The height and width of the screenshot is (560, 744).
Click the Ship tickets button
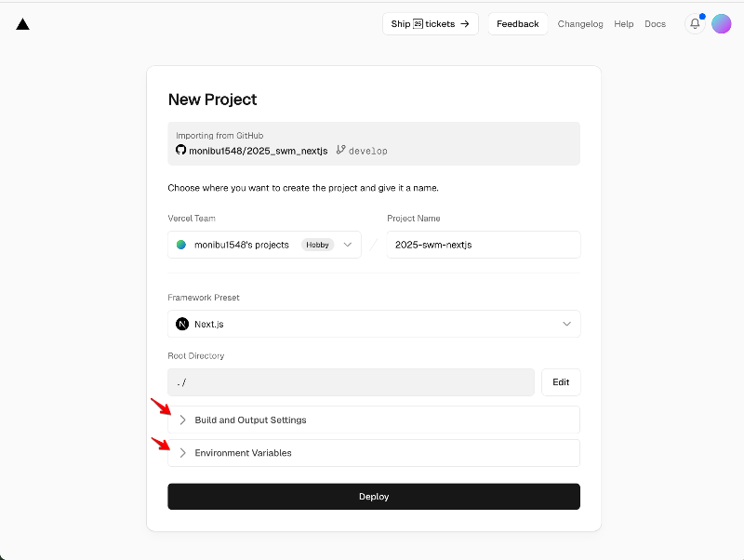point(431,24)
